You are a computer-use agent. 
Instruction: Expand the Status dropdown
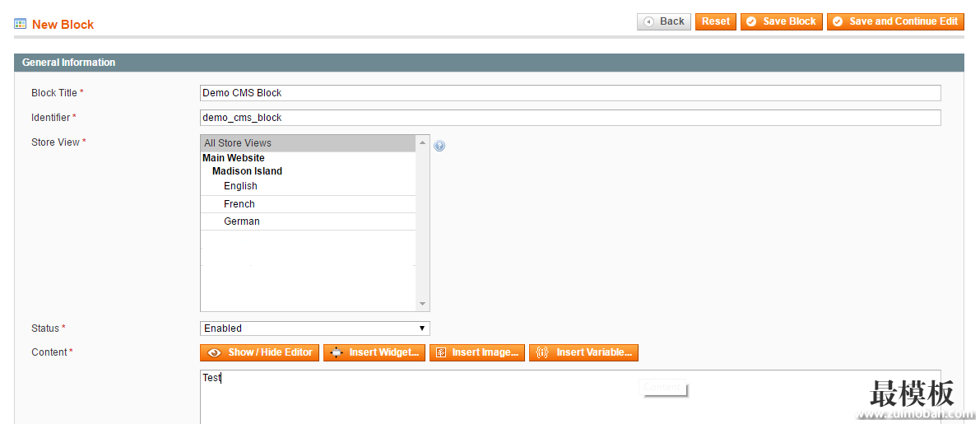(x=314, y=328)
